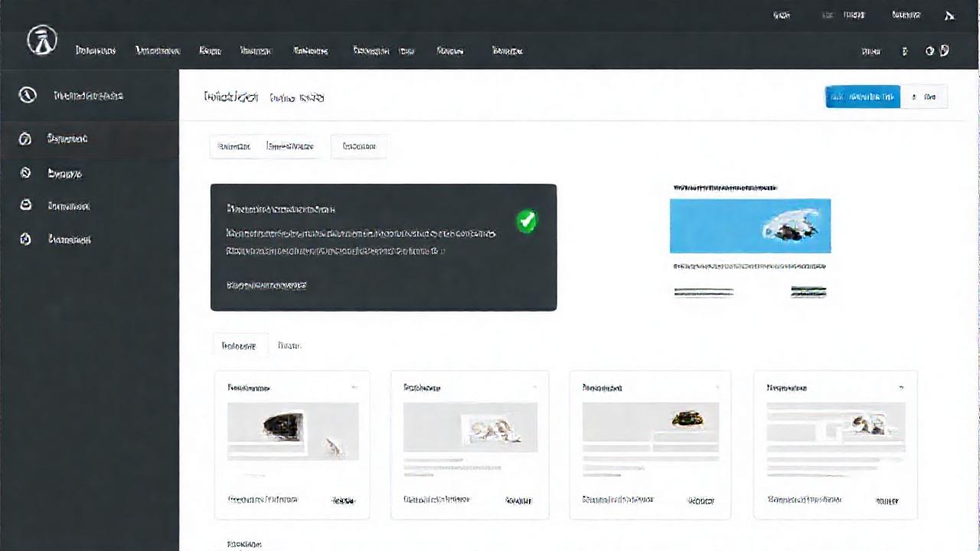The image size is (980, 551).
Task: Click the white button beside the blue button
Action: pyautogui.click(x=924, y=96)
